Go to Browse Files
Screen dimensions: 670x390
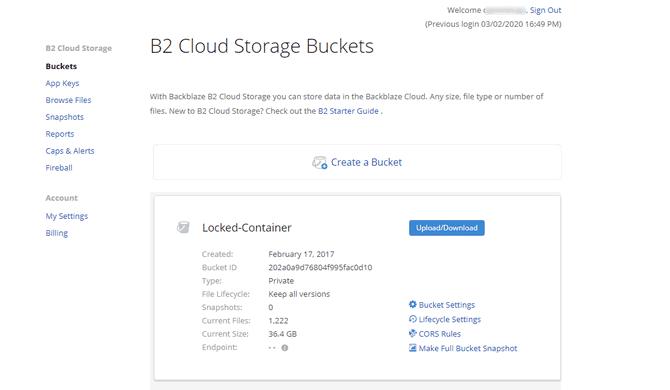click(68, 100)
